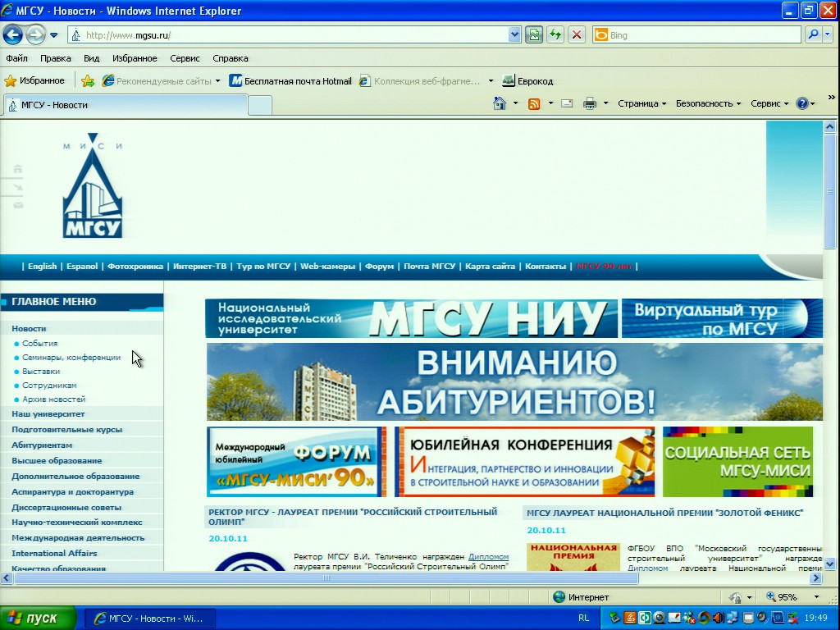Switch site to English version
The height and width of the screenshot is (630, 840).
[x=43, y=267]
